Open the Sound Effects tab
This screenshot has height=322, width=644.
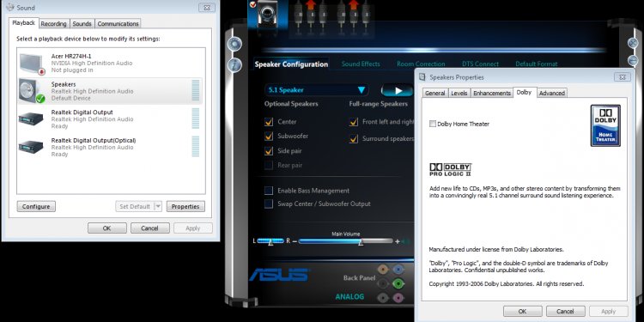click(361, 64)
